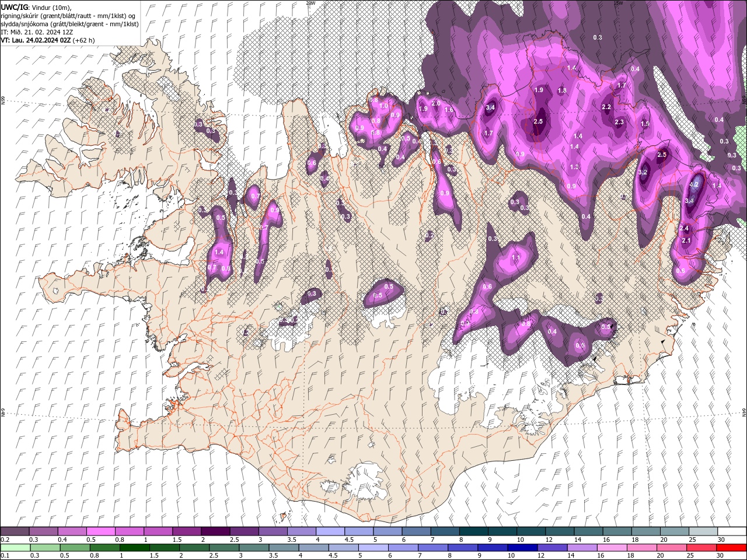This screenshot has width=747, height=560.
Task: Click the light pink 0.5–0.8 swatch in the upper legend row
Action: click(100, 531)
